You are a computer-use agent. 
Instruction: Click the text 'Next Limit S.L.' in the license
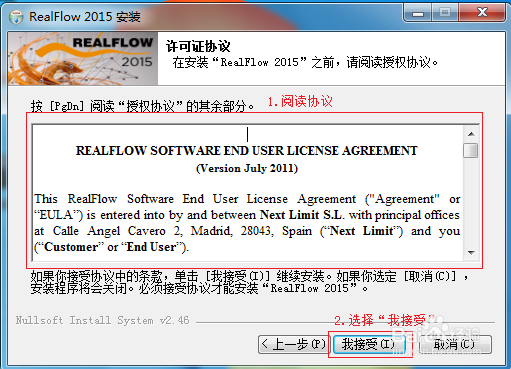(x=301, y=215)
